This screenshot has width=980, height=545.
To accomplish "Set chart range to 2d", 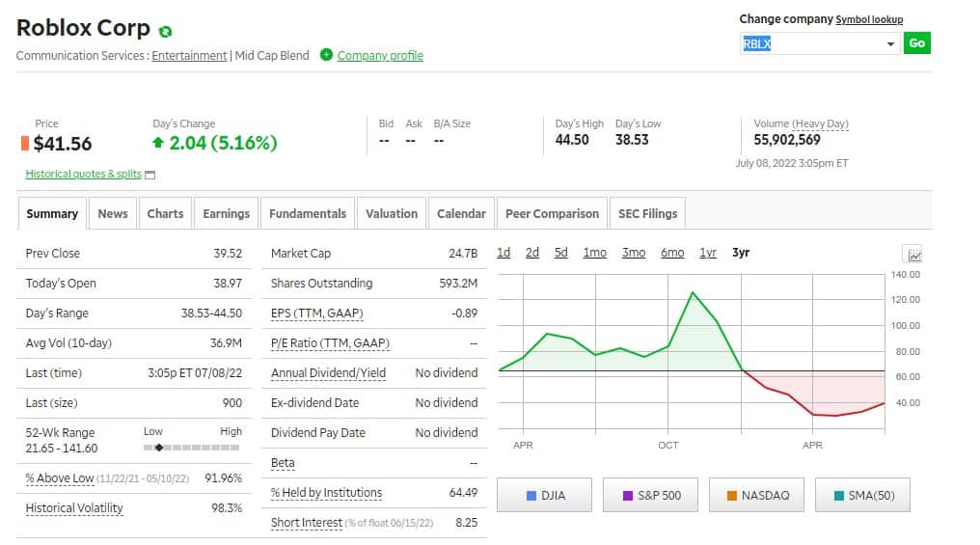I will click(x=531, y=253).
